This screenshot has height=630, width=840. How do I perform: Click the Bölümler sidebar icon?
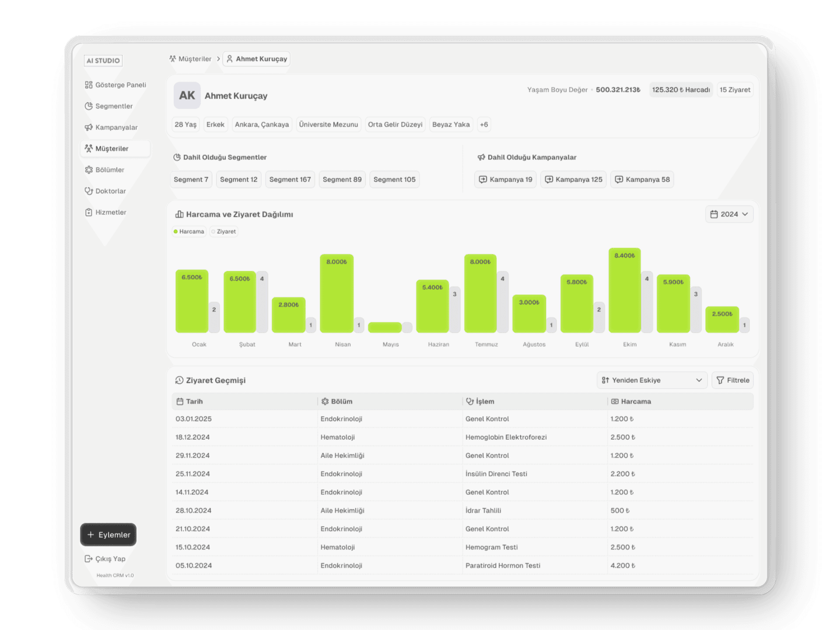pos(88,170)
